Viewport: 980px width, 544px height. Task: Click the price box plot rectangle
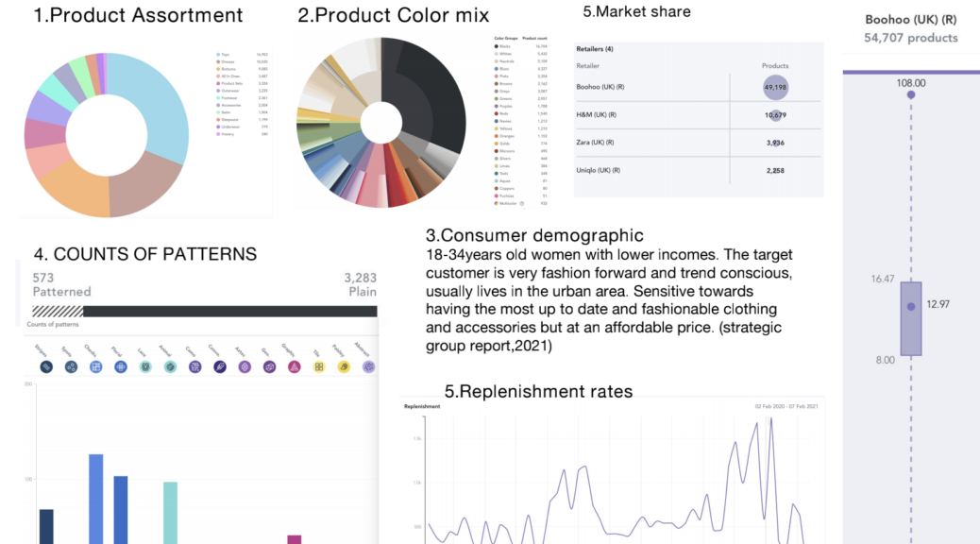pos(911,319)
